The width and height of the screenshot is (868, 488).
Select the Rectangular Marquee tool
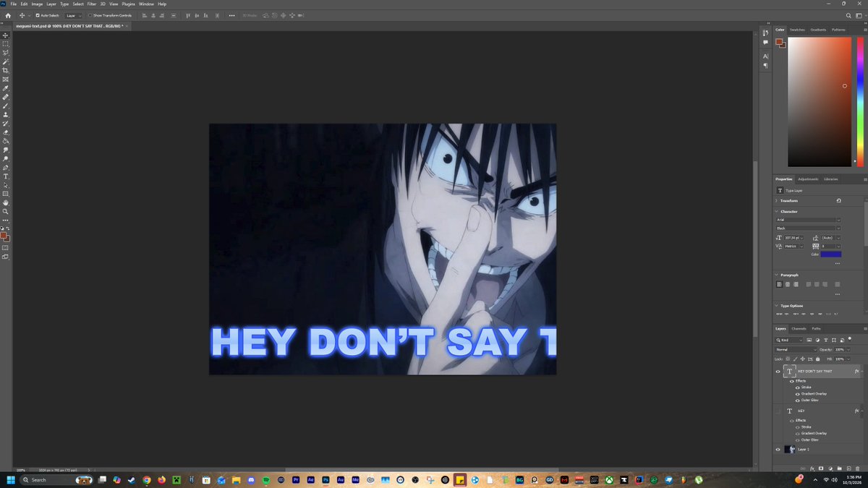[x=6, y=43]
